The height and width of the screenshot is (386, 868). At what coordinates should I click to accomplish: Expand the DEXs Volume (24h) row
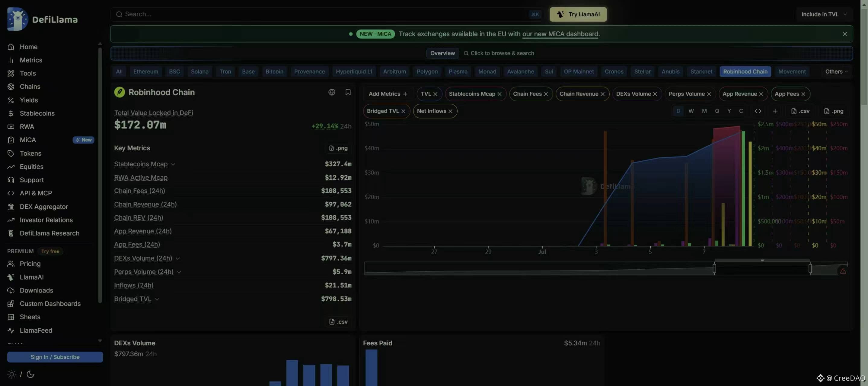(x=177, y=258)
